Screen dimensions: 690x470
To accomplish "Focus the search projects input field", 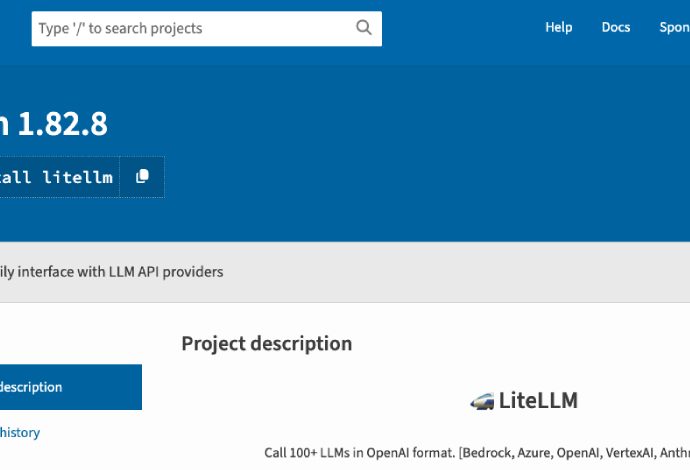I will [190, 28].
